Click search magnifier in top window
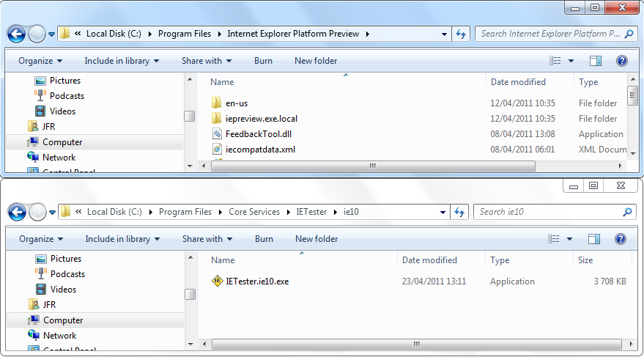 [629, 34]
